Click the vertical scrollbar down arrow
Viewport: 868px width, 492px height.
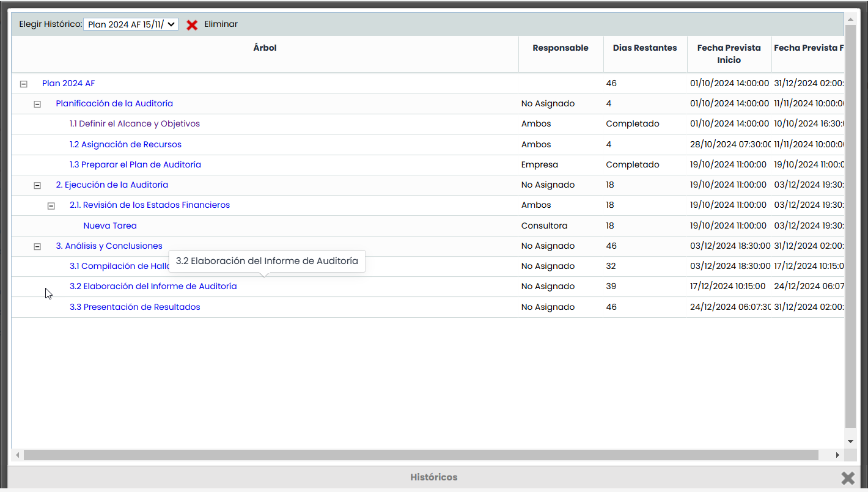(850, 441)
